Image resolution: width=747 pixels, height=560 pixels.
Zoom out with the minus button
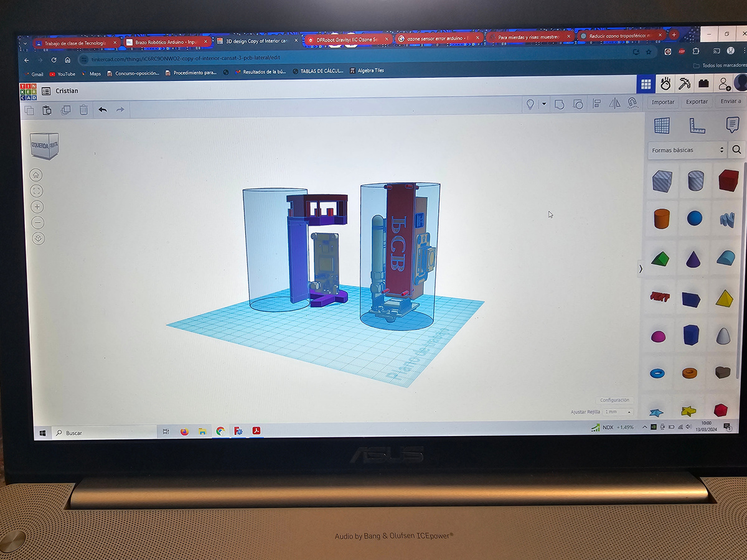point(38,222)
